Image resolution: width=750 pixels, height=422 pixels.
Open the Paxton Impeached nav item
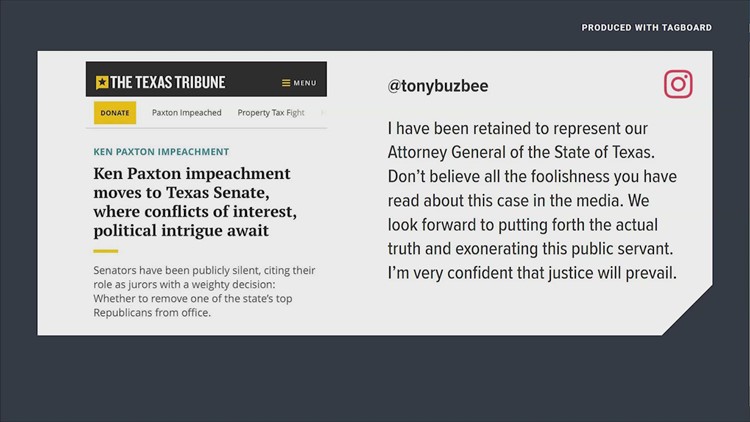click(x=186, y=113)
